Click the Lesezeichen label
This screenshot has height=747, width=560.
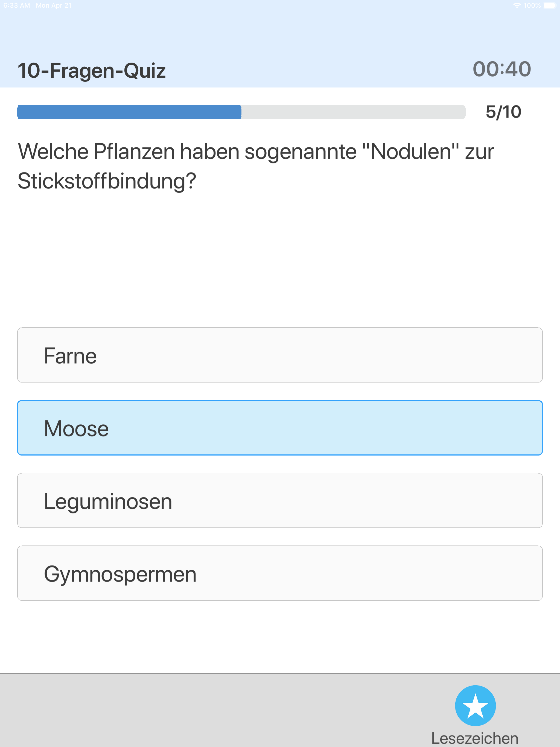pos(475,738)
